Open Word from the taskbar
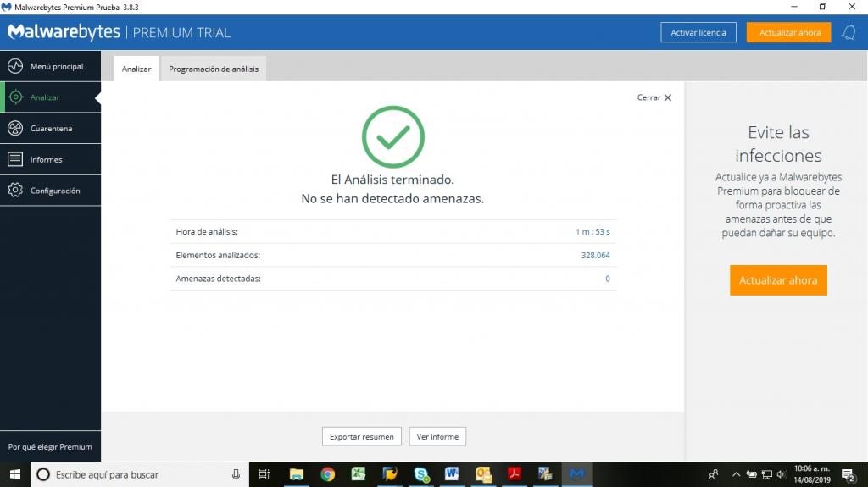The image size is (868, 487). click(452, 474)
